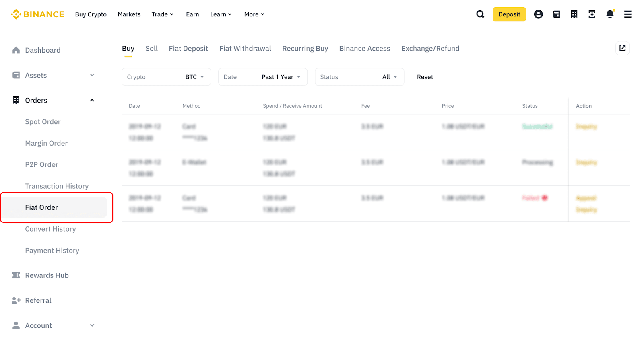Open the wallet icon in header
The width and height of the screenshot is (644, 343).
[x=556, y=14]
